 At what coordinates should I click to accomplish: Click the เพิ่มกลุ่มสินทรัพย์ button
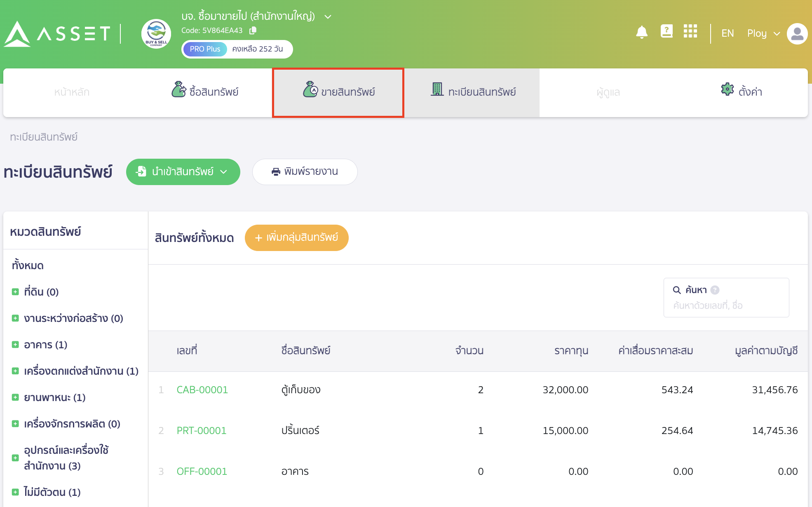tap(296, 238)
